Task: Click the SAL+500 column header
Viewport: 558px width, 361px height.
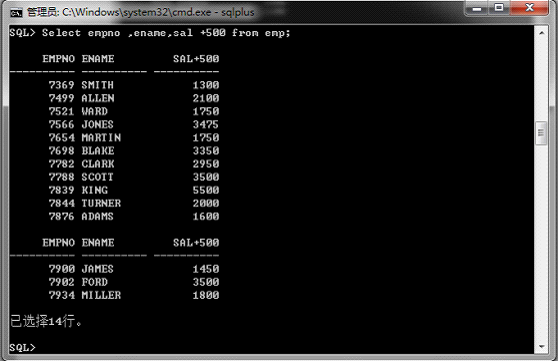Action: 196,59
